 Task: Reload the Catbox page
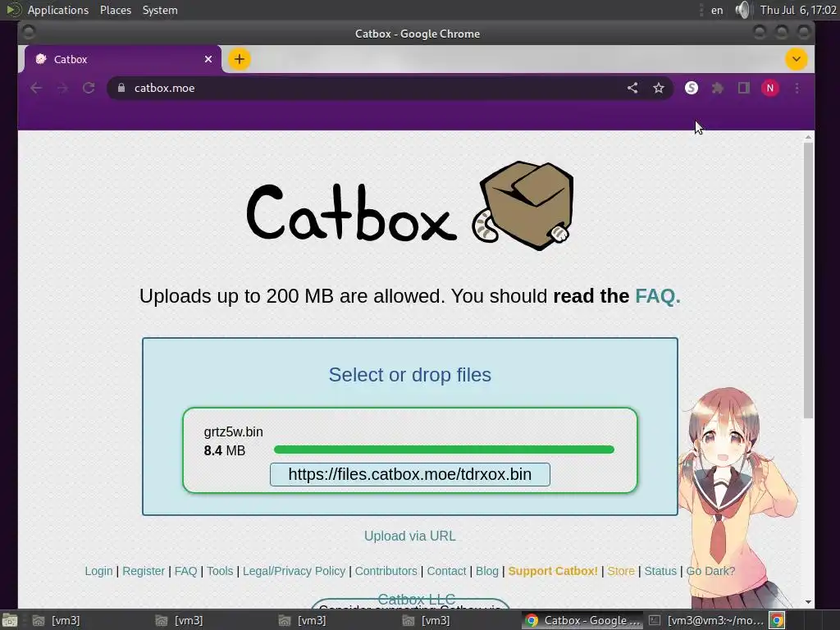click(x=89, y=88)
